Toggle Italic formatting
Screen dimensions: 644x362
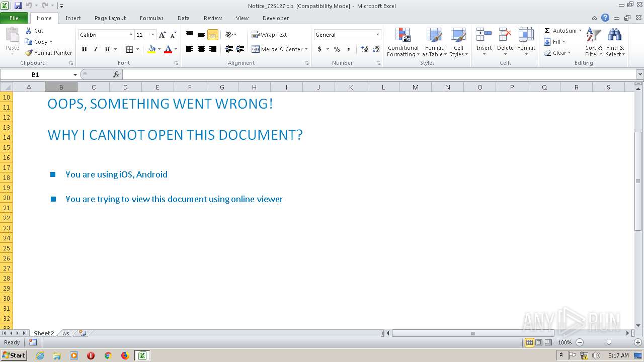pyautogui.click(x=96, y=49)
